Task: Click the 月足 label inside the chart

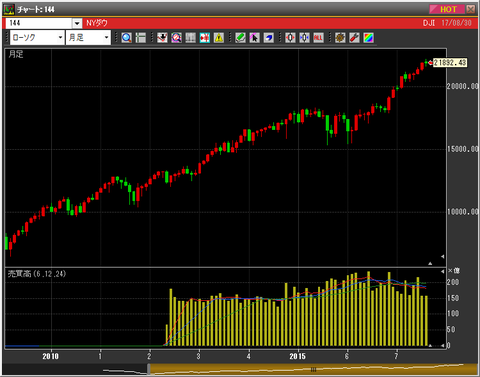Action: coord(16,54)
